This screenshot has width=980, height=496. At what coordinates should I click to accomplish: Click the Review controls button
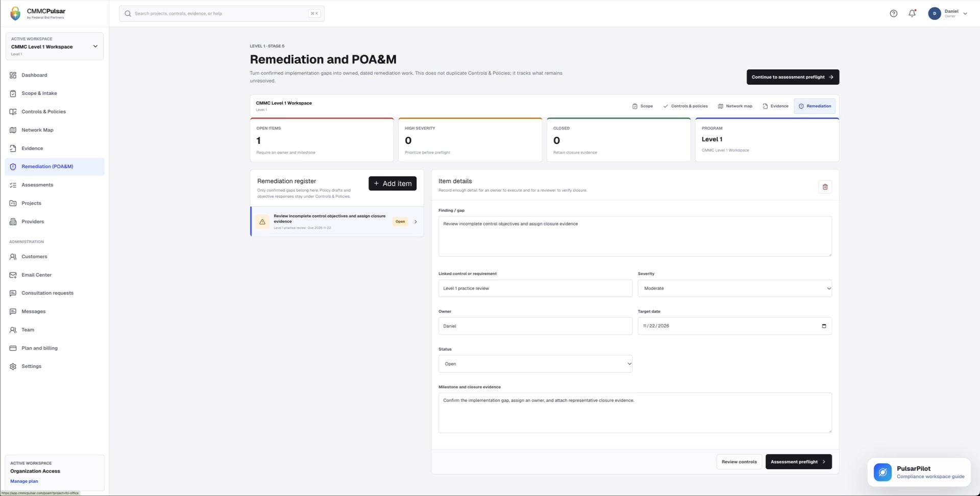(x=739, y=462)
